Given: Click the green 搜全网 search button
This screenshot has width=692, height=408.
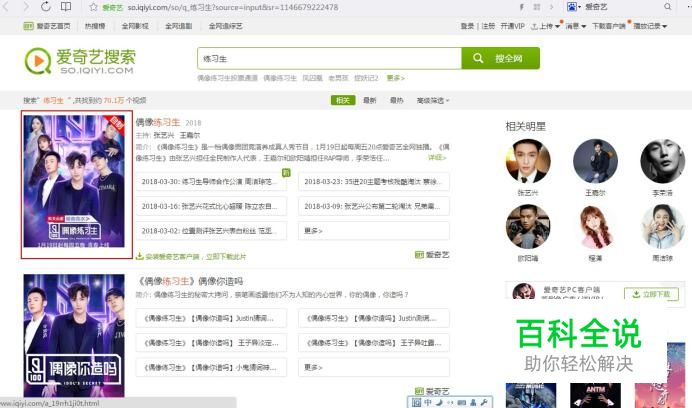Looking at the screenshot, I should [x=500, y=58].
